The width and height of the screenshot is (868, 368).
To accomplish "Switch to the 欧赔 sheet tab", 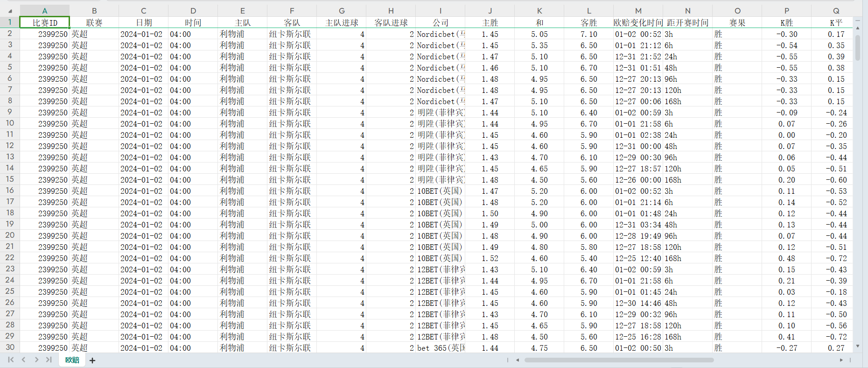I will coord(72,360).
